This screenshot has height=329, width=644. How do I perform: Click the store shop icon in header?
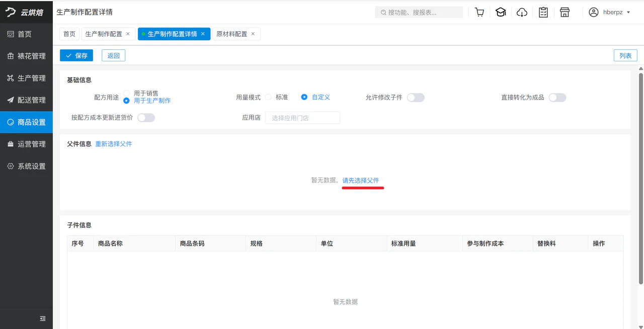(565, 12)
